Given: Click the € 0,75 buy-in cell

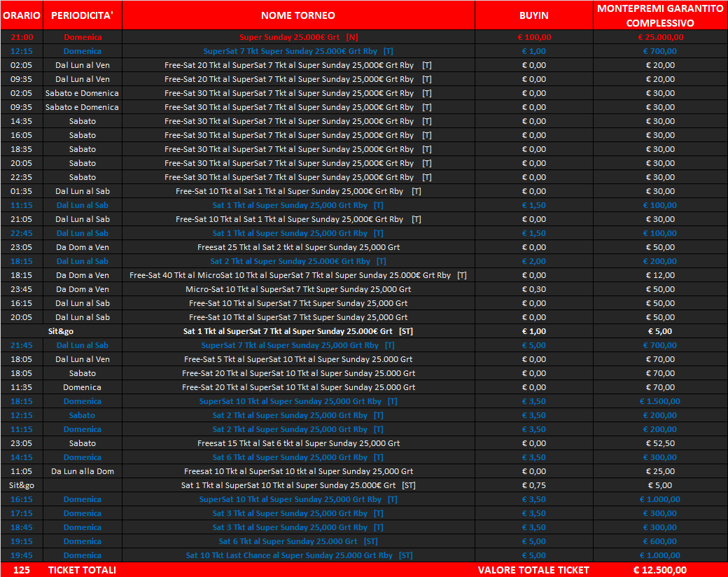Looking at the screenshot, I should click(x=534, y=485).
